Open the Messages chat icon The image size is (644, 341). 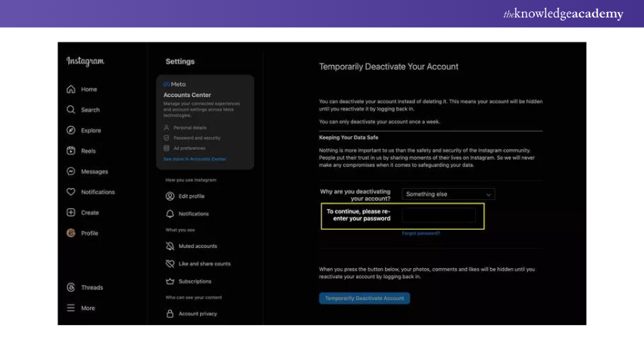click(71, 171)
